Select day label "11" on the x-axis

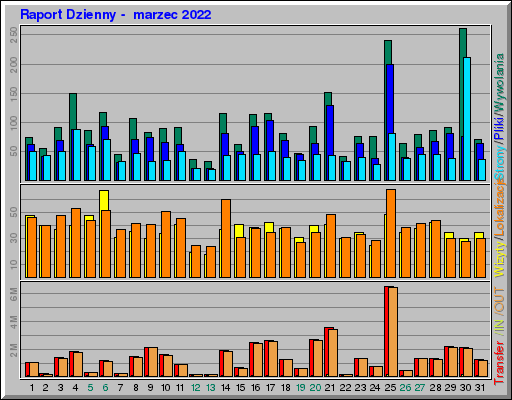[180, 388]
